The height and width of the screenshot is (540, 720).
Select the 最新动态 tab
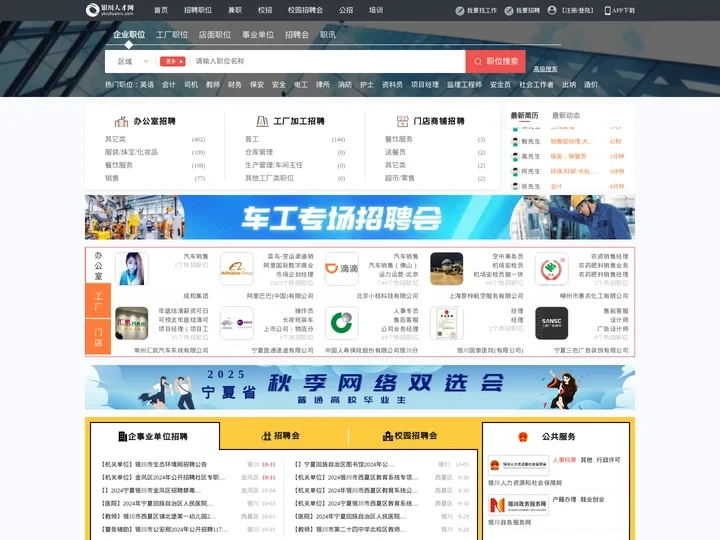coord(566,115)
